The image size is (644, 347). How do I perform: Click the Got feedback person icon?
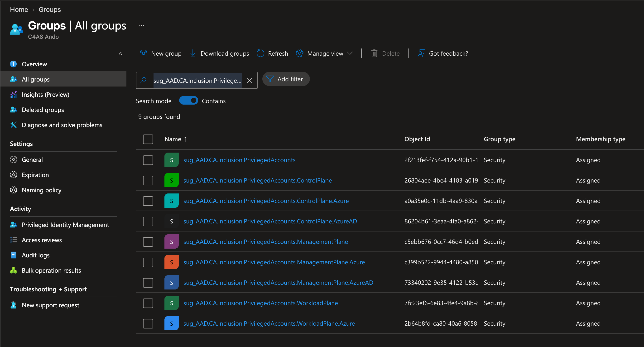point(421,53)
